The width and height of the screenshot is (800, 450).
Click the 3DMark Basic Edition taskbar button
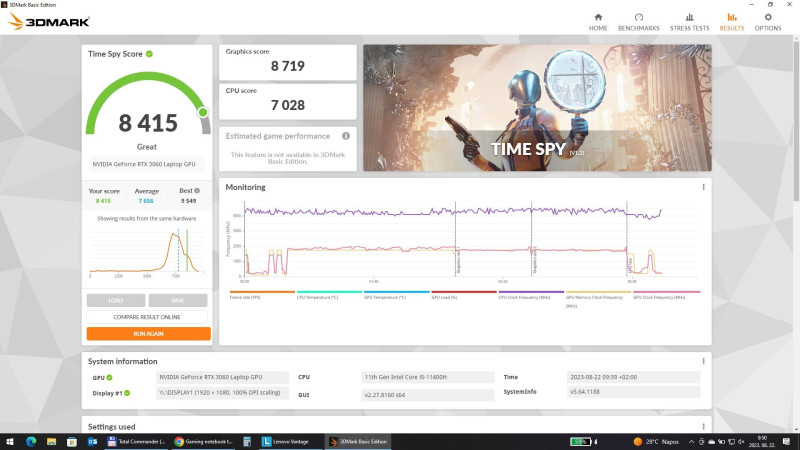358,442
